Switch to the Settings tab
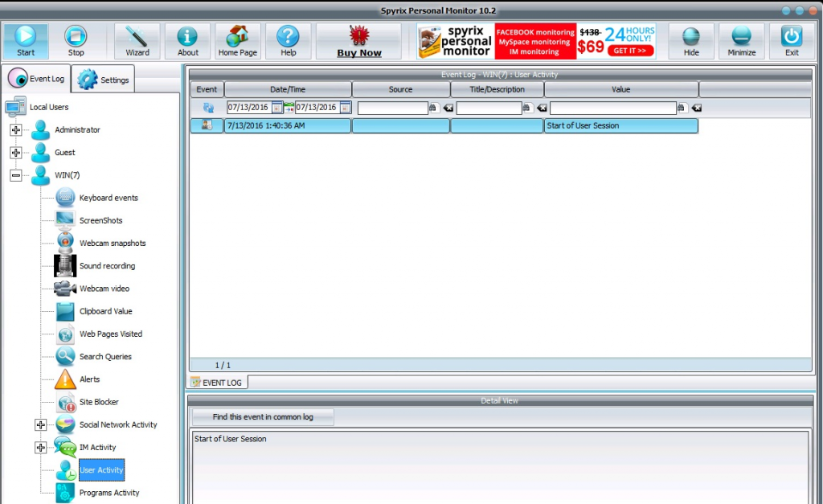 [104, 80]
